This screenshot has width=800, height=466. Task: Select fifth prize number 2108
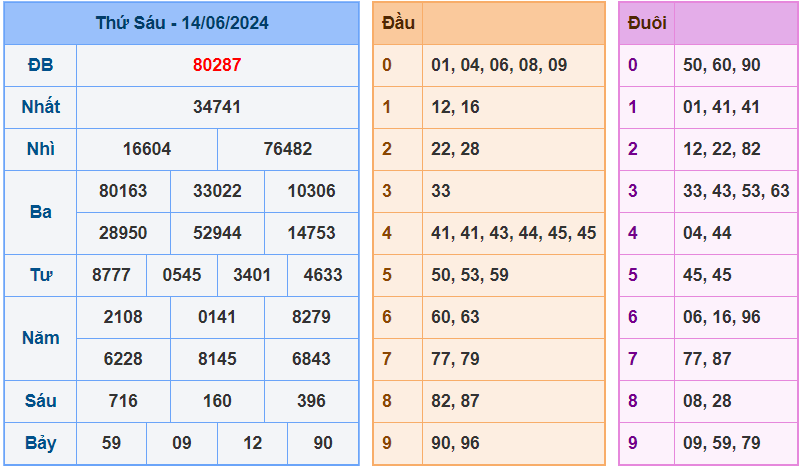click(x=123, y=317)
